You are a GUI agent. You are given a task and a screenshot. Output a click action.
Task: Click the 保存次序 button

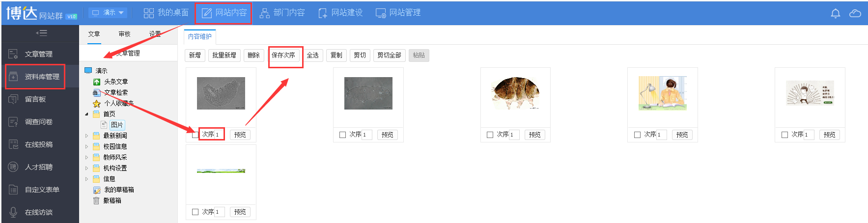(283, 55)
